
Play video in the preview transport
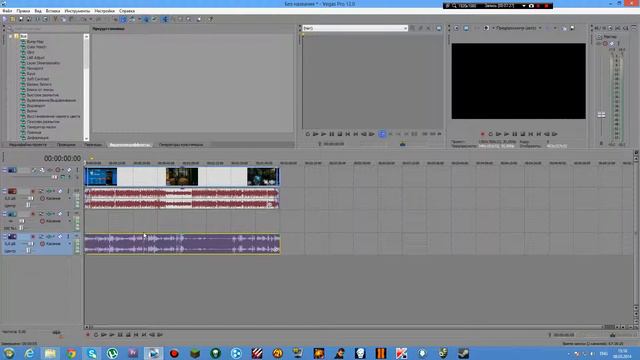(507, 134)
